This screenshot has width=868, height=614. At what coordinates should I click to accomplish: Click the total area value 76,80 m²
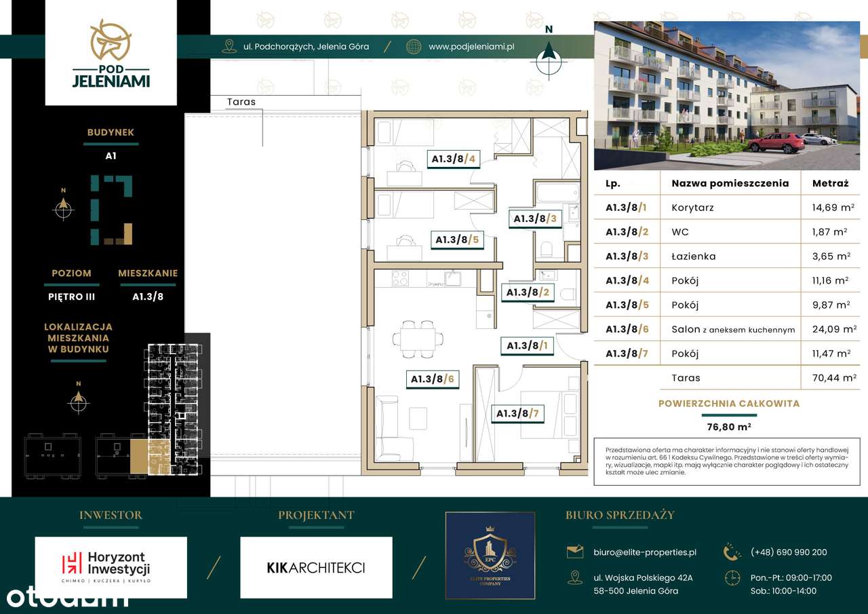[729, 427]
